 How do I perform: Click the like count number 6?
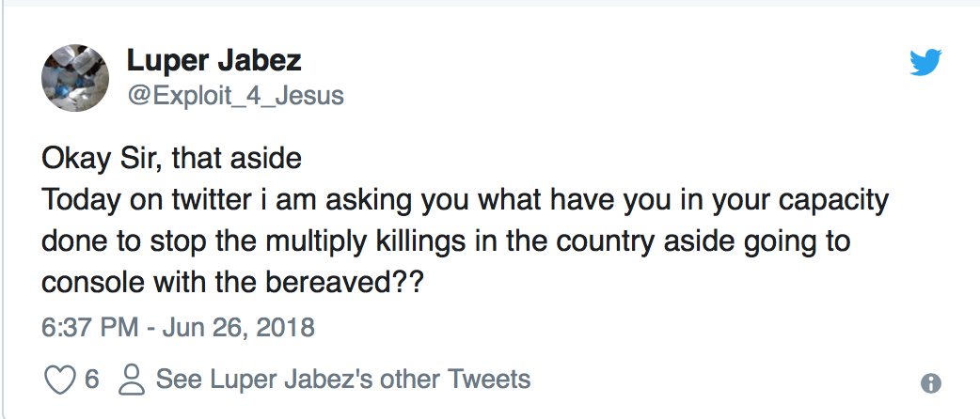[x=91, y=380]
